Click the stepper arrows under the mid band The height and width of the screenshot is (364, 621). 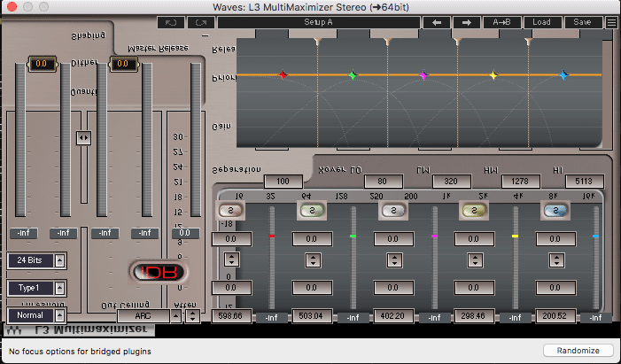pyautogui.click(x=394, y=259)
